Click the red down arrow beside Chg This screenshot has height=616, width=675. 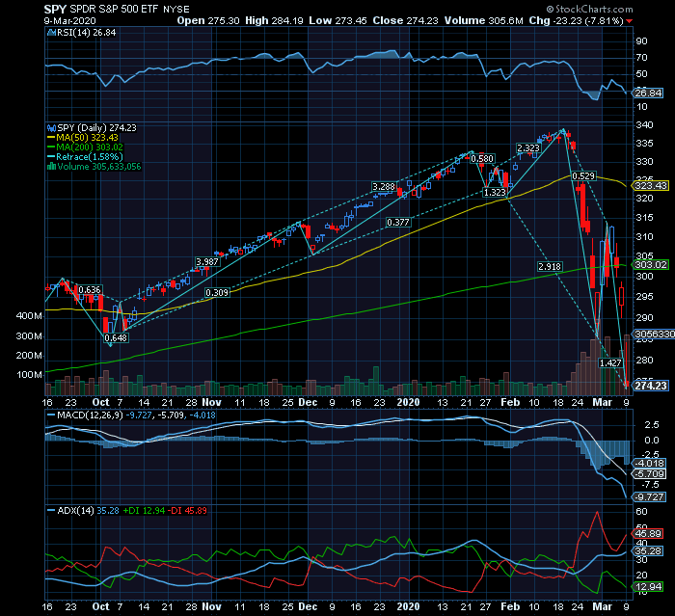coord(630,21)
